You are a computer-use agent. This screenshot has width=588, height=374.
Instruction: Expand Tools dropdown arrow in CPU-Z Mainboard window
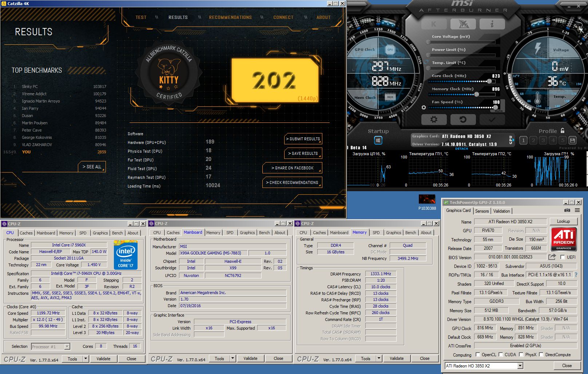pos(233,359)
